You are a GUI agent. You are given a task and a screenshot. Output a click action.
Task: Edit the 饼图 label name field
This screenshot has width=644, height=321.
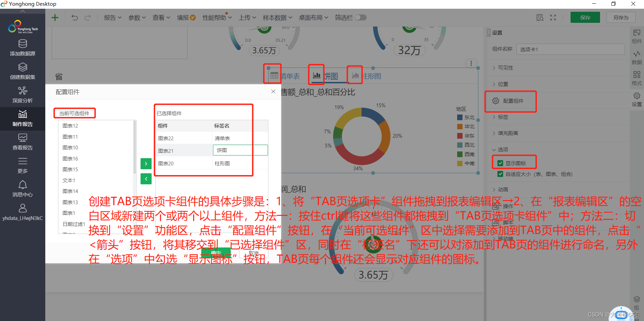click(x=240, y=150)
